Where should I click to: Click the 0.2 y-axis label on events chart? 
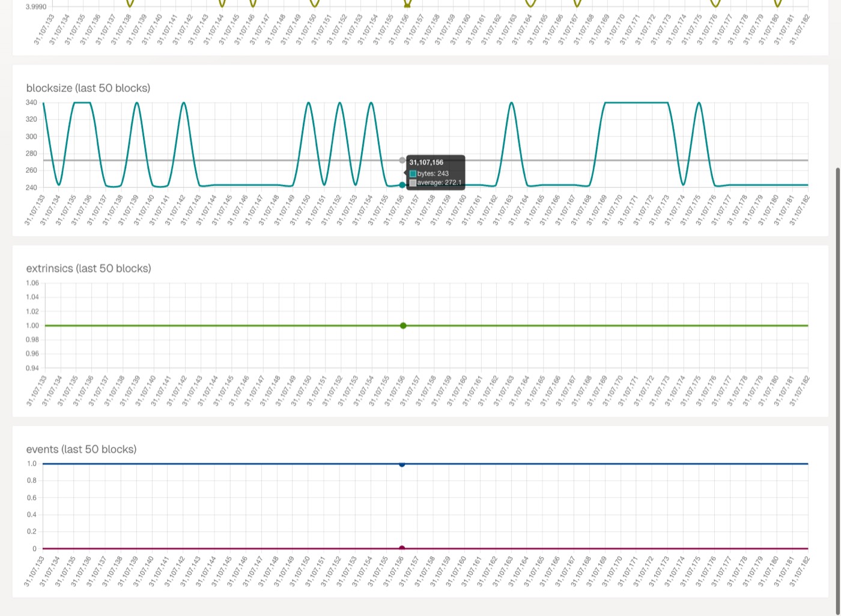[31, 531]
